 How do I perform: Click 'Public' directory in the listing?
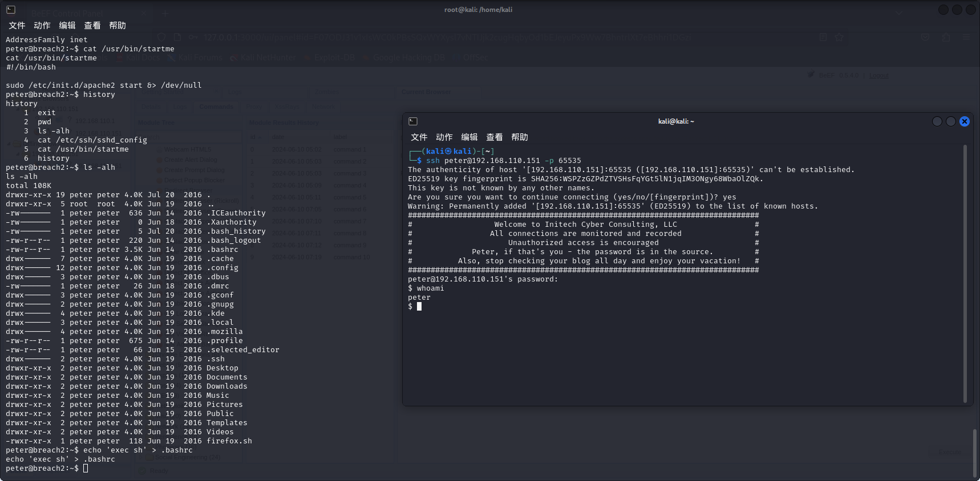click(x=220, y=414)
